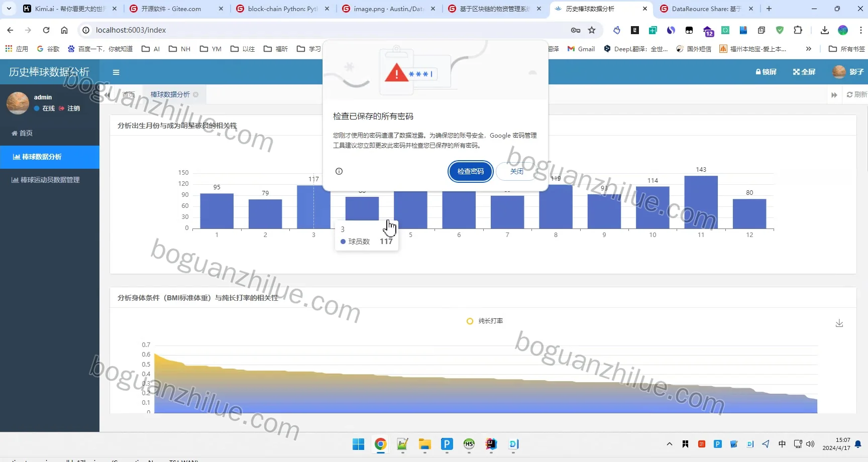Click the bar for month 11
The image size is (868, 462).
coord(701,202)
